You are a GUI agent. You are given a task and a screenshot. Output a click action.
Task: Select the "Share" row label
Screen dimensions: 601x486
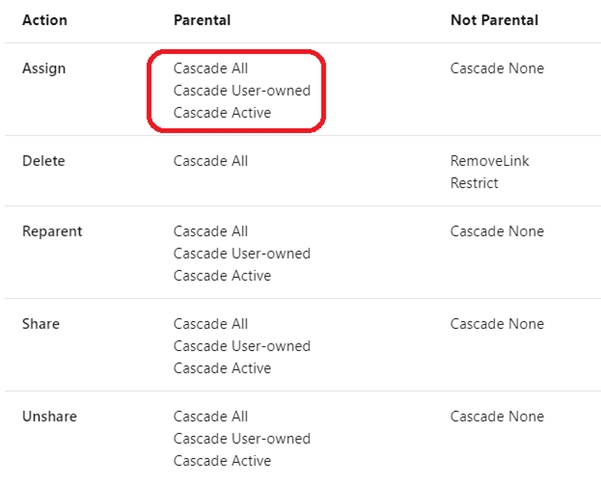(41, 324)
